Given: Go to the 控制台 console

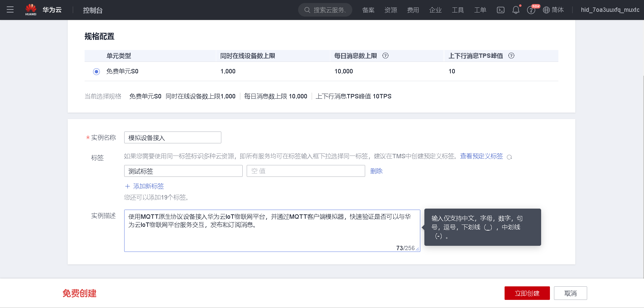Looking at the screenshot, I should [93, 10].
